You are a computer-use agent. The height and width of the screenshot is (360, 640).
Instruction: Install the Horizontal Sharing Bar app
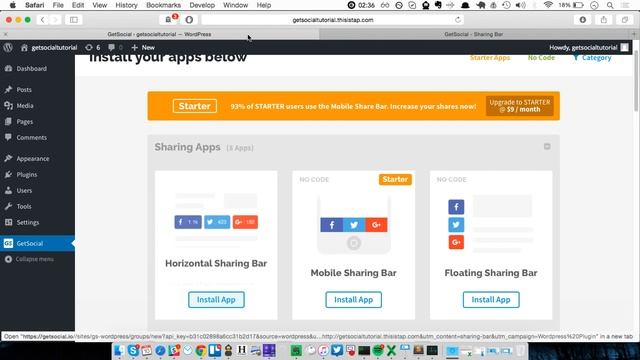216,300
